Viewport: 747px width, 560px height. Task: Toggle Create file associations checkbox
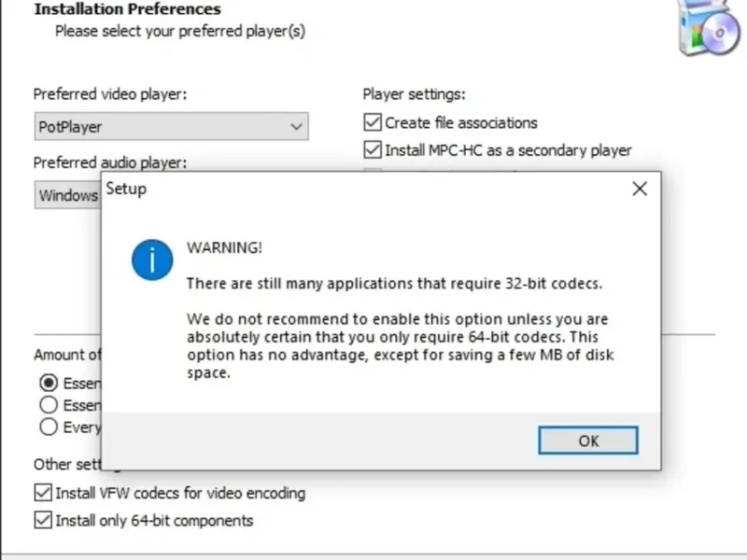point(373,122)
